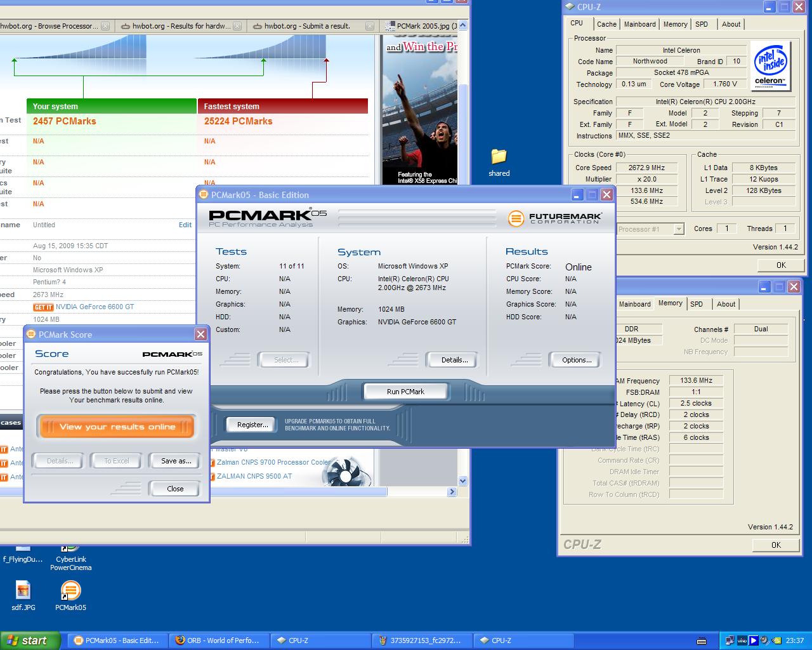Click the Futuremark Corporation logo
Screen dimensions: 812x650
[554, 218]
